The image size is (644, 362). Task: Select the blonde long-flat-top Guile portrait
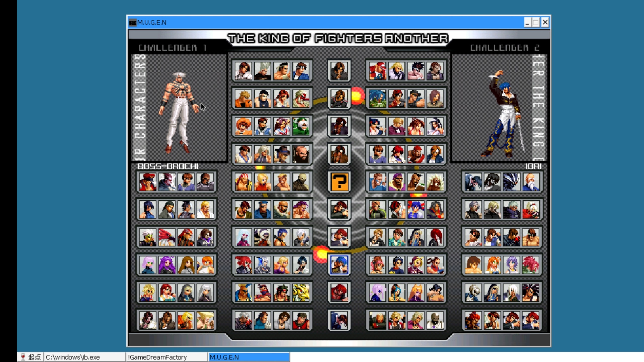205,320
